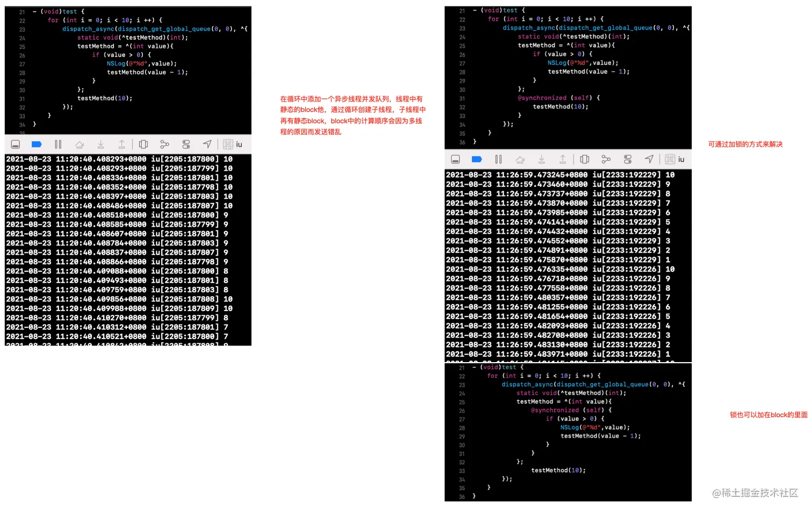Click log line timestamped 11:20:40.410312
The width and height of the screenshot is (812, 512).
[117, 327]
